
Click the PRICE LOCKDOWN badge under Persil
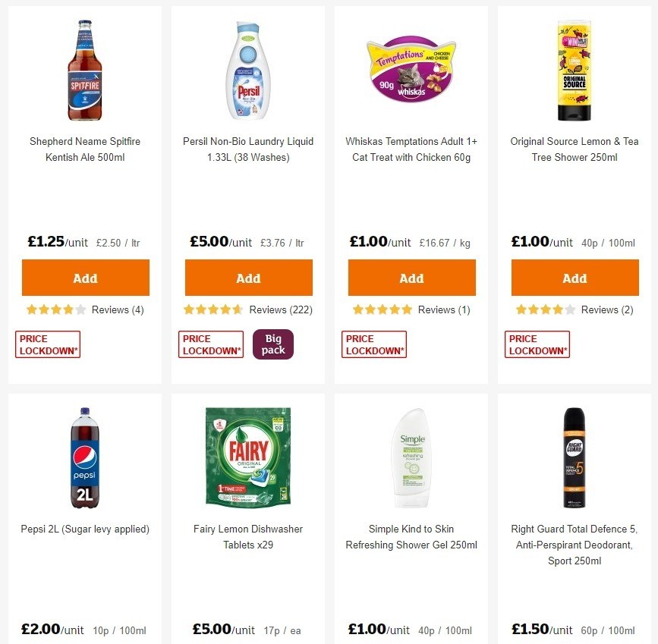pos(210,344)
